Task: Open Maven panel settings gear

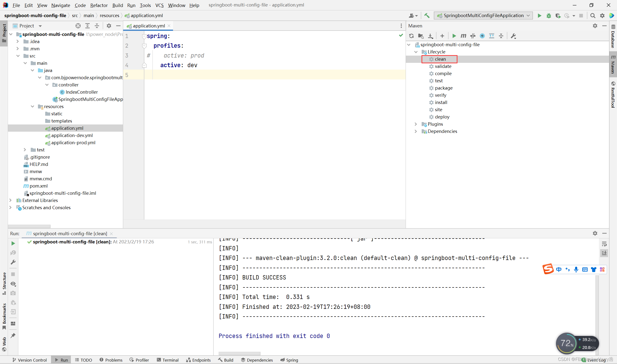Action: (595, 26)
